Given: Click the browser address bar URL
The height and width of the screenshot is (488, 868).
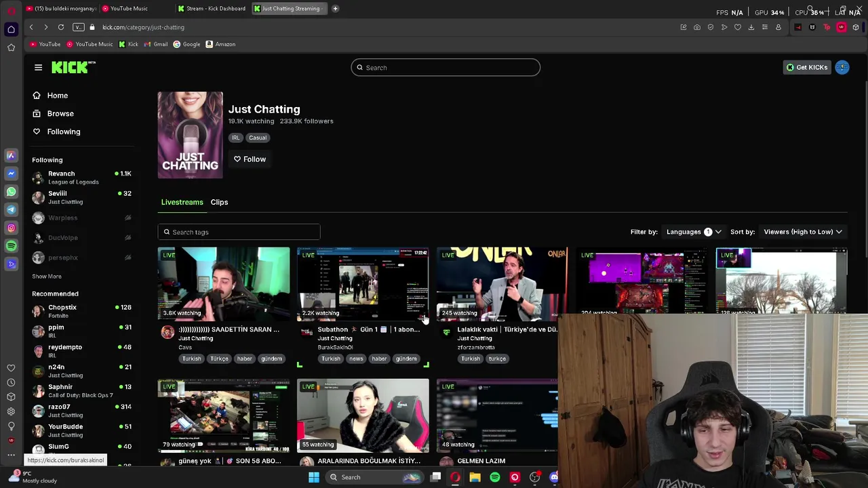Looking at the screenshot, I should [x=144, y=27].
